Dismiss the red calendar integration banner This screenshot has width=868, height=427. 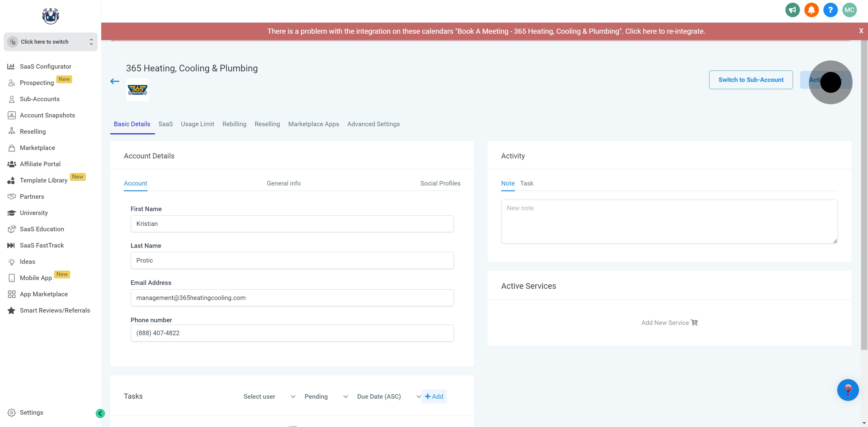(x=861, y=31)
